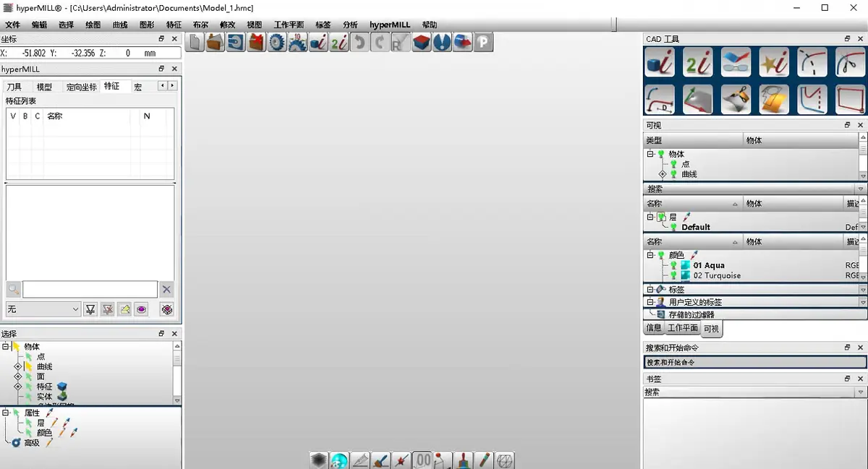Toggle visibility bulb for 曲线 in 可视 panel
Image resolution: width=868 pixels, height=469 pixels.
[674, 174]
